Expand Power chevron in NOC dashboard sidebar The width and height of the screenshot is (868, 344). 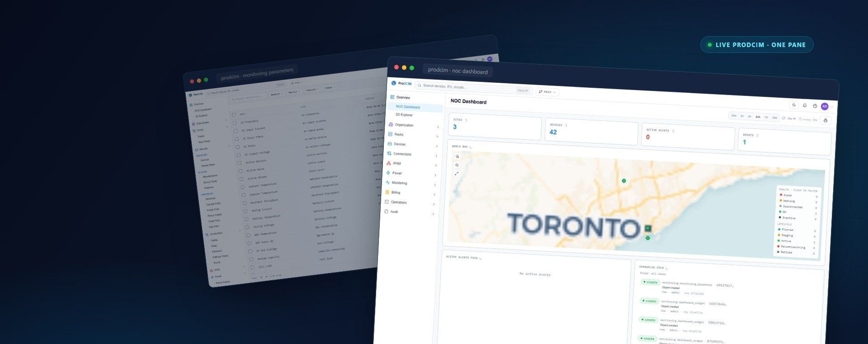pyautogui.click(x=435, y=175)
